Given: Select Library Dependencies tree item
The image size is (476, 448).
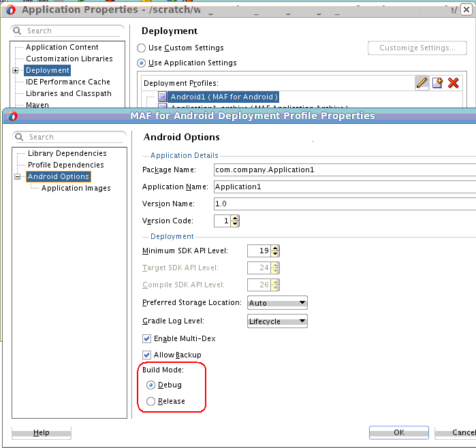Looking at the screenshot, I should [x=67, y=153].
